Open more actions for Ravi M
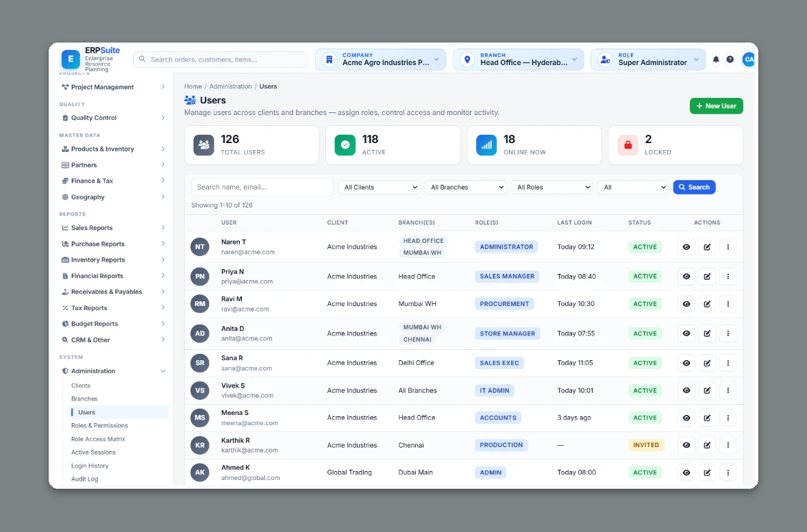807x532 pixels. (728, 303)
